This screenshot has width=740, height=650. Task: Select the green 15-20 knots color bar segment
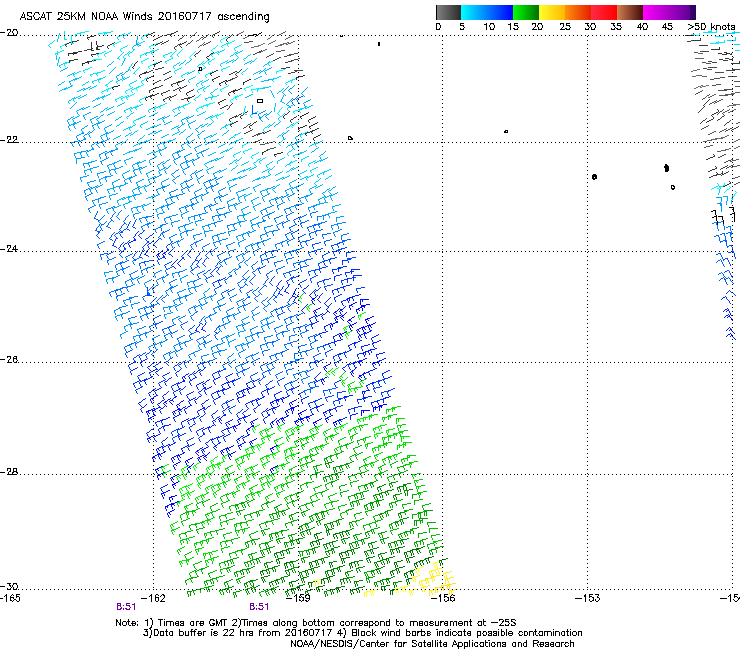pyautogui.click(x=526, y=12)
